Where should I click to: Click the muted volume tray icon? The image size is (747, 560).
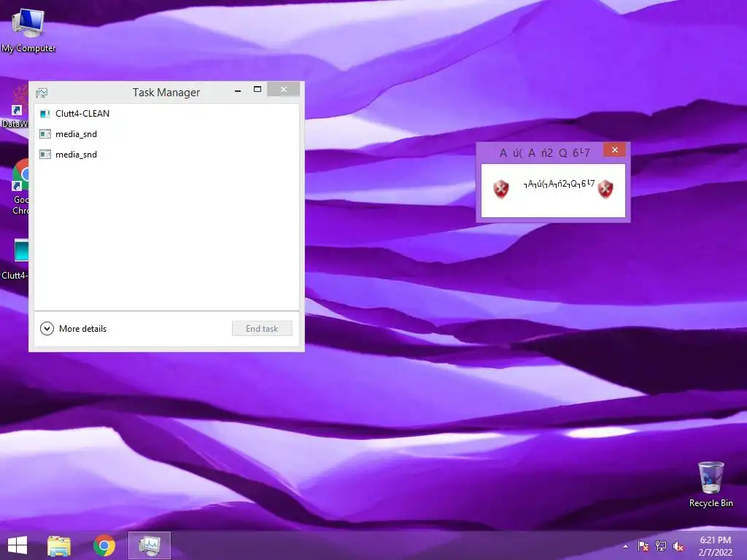pyautogui.click(x=678, y=546)
